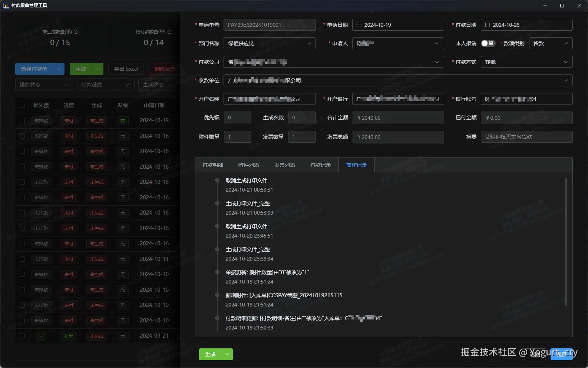The image size is (588, 368).
Task: Expand the arrow beside the left panel's 生成 button
Action: 98,69
